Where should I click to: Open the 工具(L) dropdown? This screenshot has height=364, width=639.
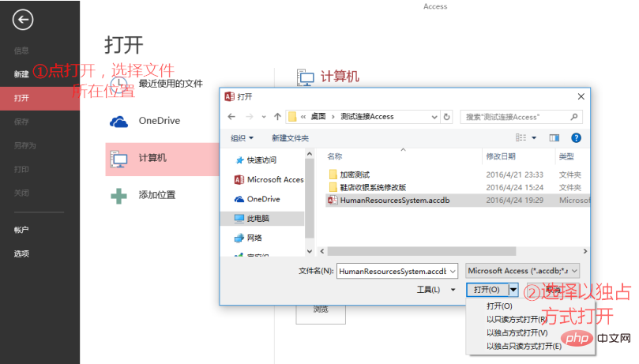pyautogui.click(x=436, y=290)
